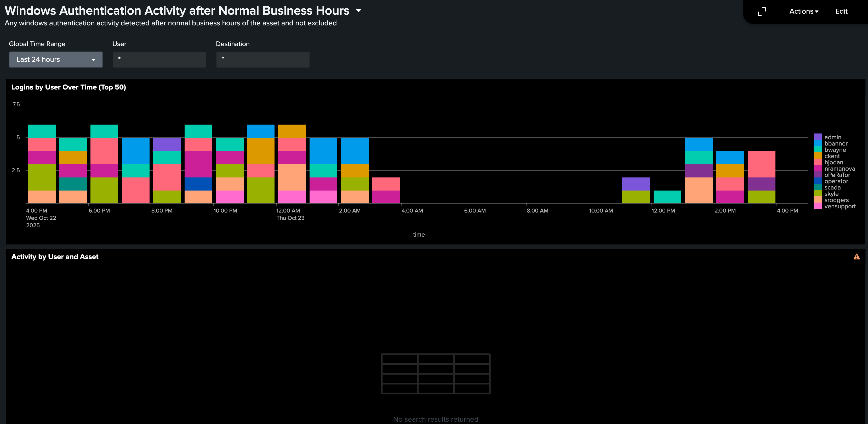Click the Edit button

841,12
